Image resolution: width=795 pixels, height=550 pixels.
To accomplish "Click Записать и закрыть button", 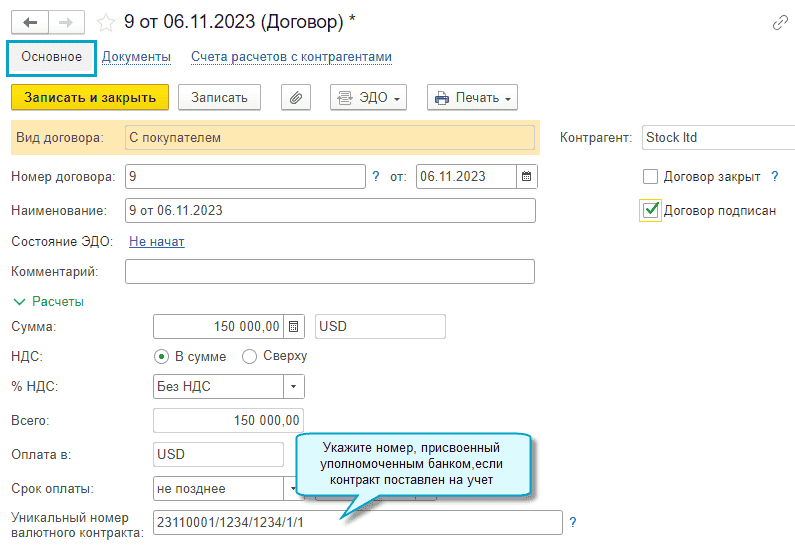I will 90,97.
